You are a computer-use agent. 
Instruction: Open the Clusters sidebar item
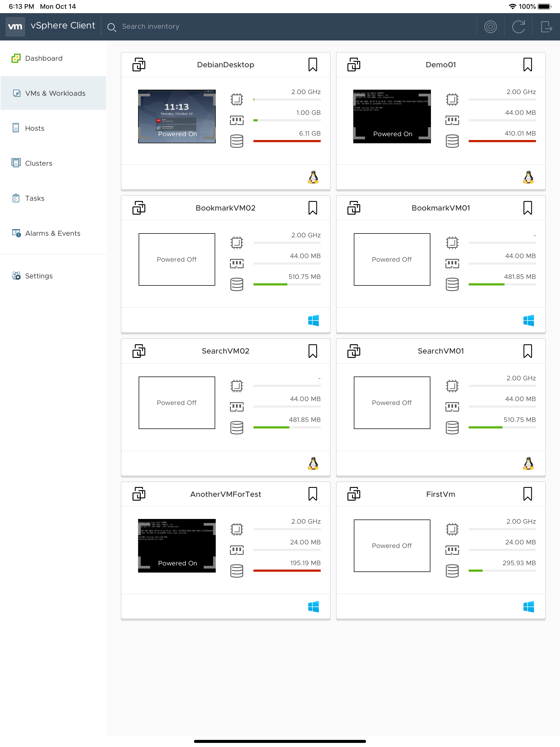39,164
